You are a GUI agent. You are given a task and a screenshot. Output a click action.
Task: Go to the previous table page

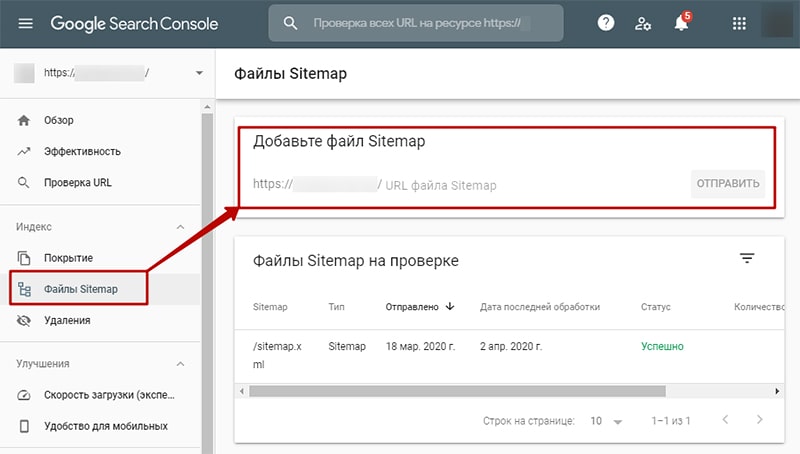[x=725, y=419]
